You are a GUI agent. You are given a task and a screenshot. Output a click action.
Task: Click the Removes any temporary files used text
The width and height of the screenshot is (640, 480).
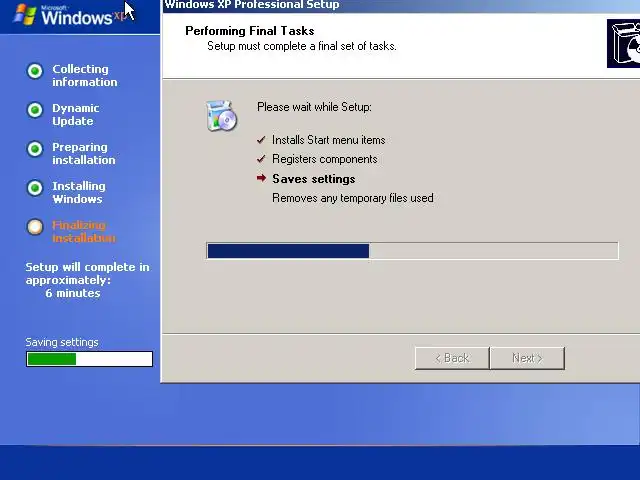coord(353,198)
